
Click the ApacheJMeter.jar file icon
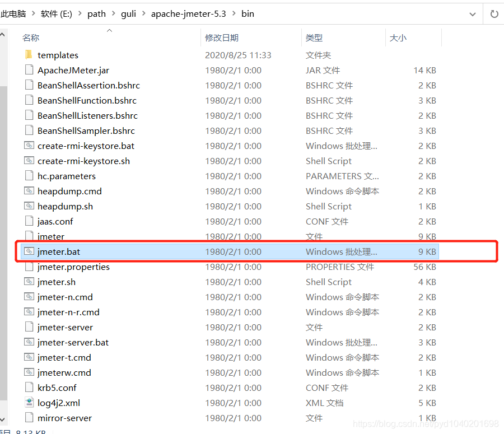[x=29, y=70]
